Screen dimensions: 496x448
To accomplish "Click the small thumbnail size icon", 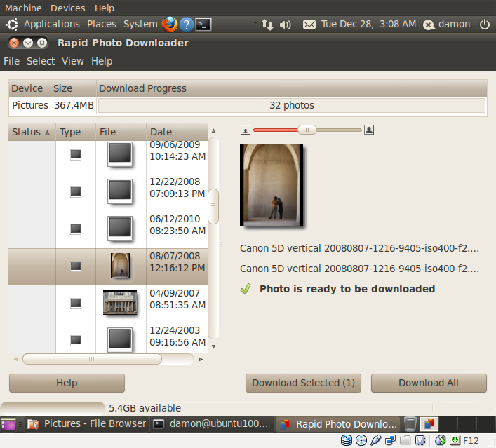I will (246, 130).
